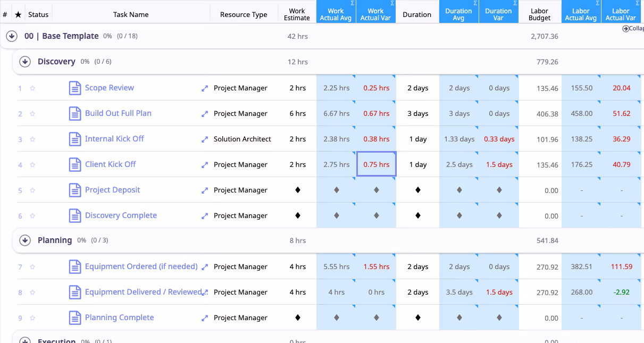Click the 3.5 days duration average
This screenshot has height=343, width=644.
click(459, 292)
